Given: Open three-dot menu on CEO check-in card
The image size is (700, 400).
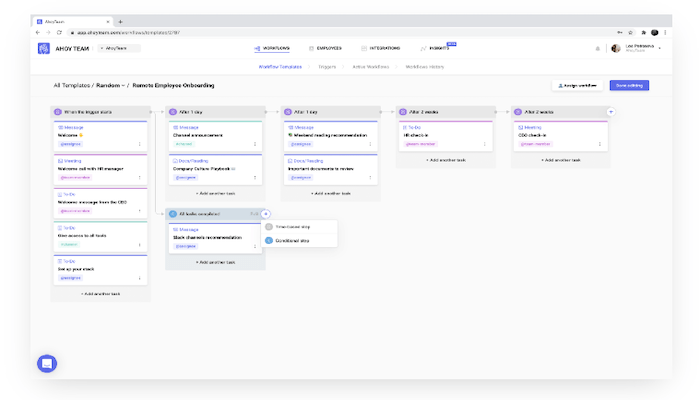Looking at the screenshot, I should [x=598, y=145].
